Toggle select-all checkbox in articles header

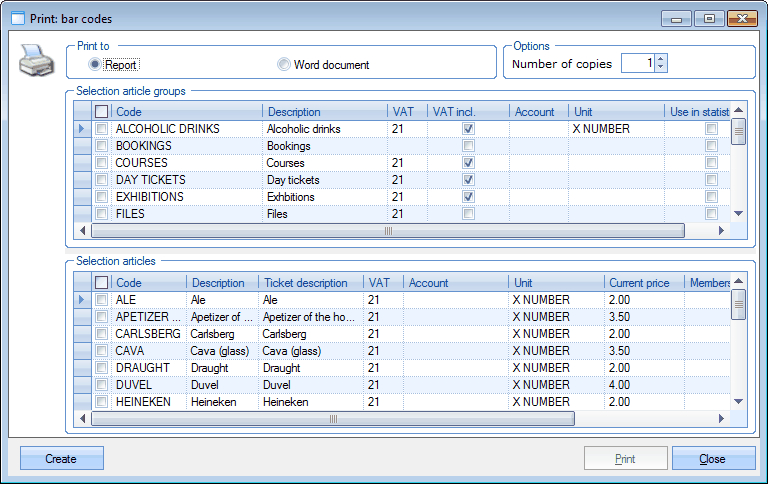coord(101,283)
